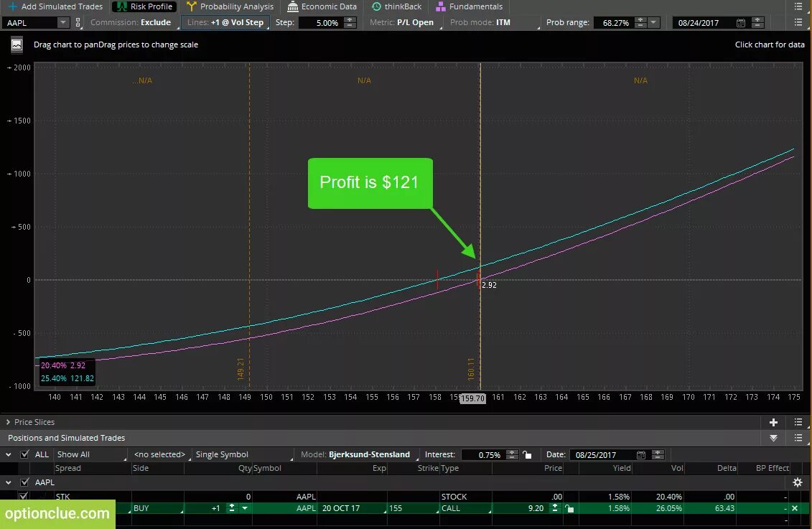The image size is (812, 529).
Task: Open Price Slices list menu icon
Action: point(798,422)
